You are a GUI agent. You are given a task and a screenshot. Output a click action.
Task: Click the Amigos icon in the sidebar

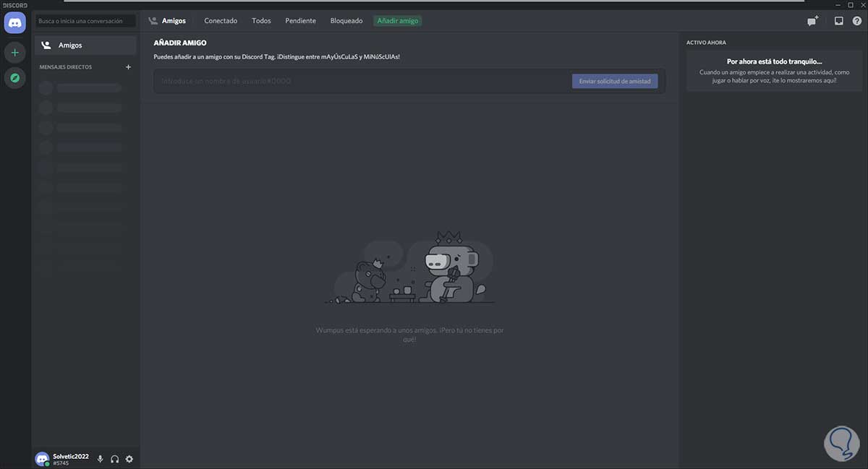46,45
